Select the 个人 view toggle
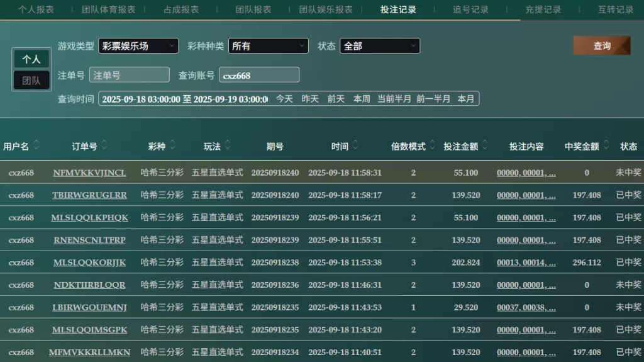This screenshot has width=644, height=362. coord(31,59)
